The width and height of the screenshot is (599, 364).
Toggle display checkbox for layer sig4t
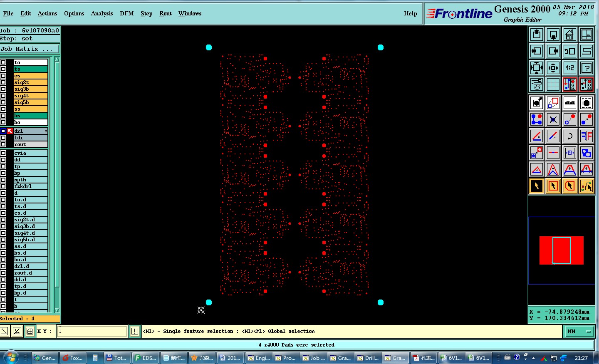[x=3, y=96]
